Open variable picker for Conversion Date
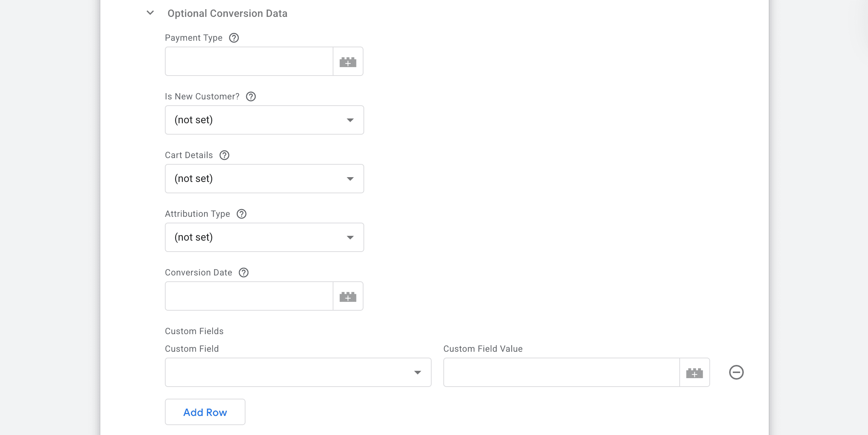The image size is (868, 435). [348, 296]
